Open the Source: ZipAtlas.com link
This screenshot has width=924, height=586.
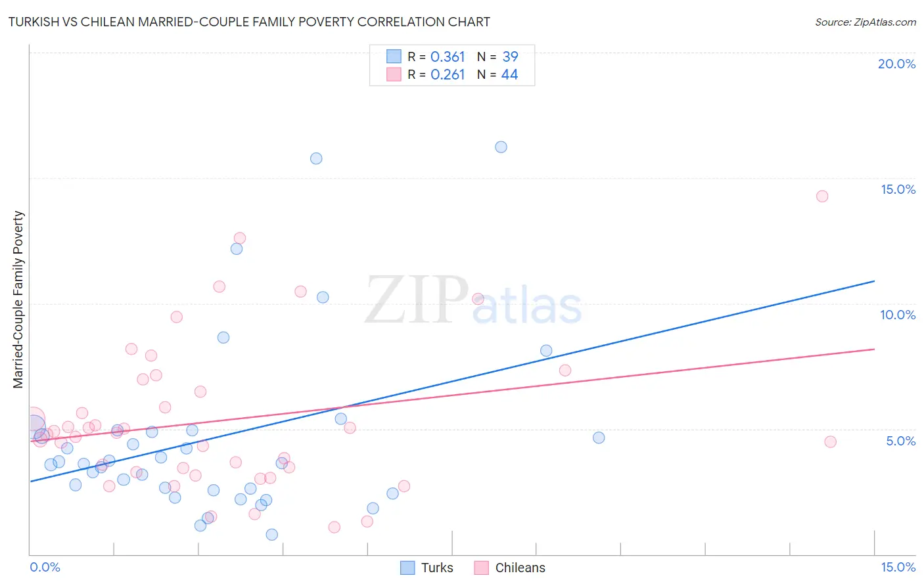[x=866, y=22]
